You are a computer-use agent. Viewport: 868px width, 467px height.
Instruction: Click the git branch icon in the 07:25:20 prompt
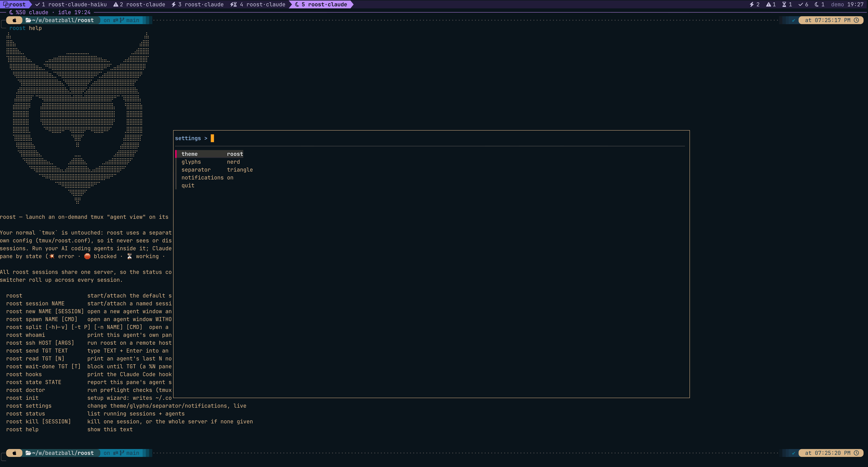(122, 453)
